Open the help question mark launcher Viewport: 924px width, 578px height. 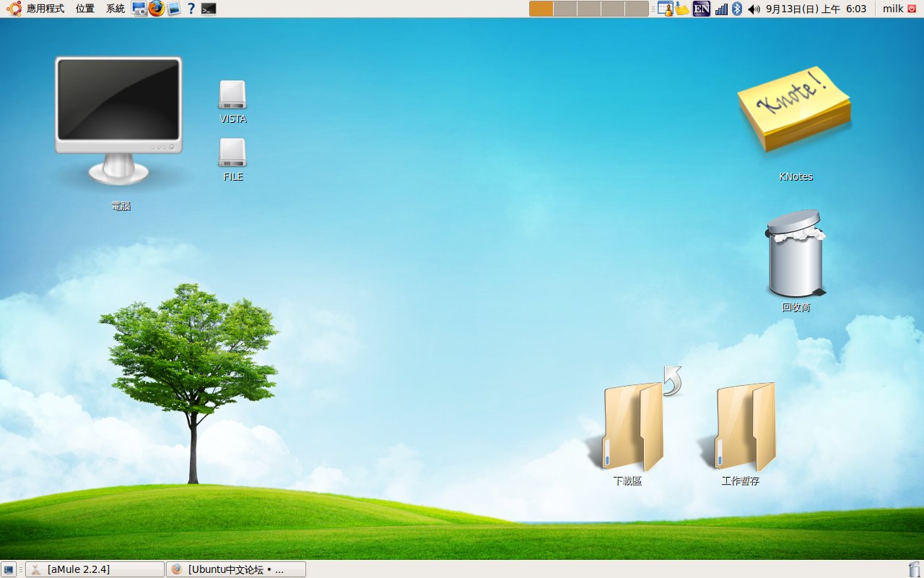pos(191,9)
